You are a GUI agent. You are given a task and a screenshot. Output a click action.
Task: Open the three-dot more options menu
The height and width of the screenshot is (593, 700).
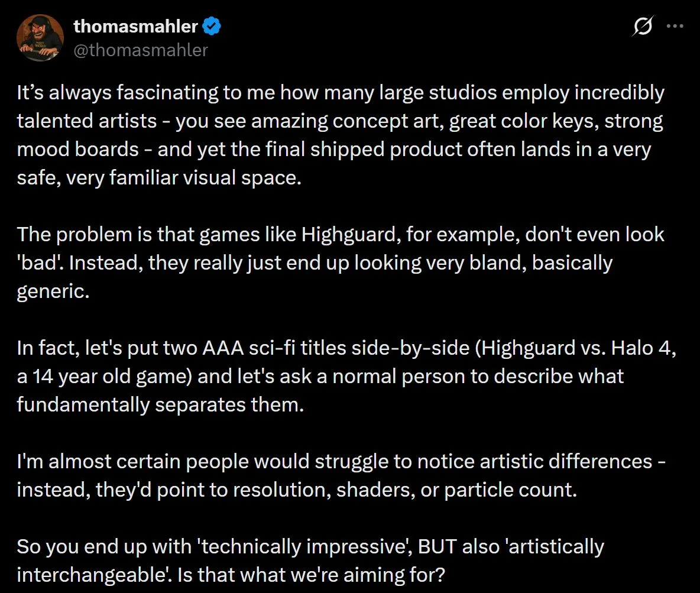[675, 27]
